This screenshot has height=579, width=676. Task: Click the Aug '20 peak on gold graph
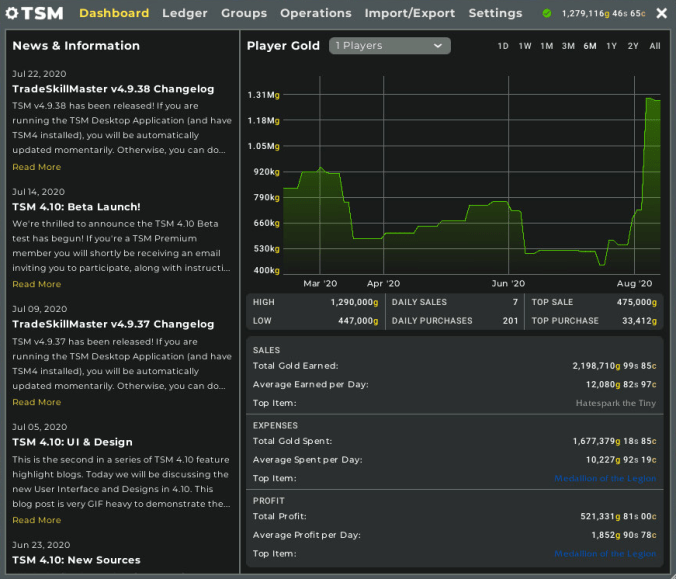tap(648, 99)
